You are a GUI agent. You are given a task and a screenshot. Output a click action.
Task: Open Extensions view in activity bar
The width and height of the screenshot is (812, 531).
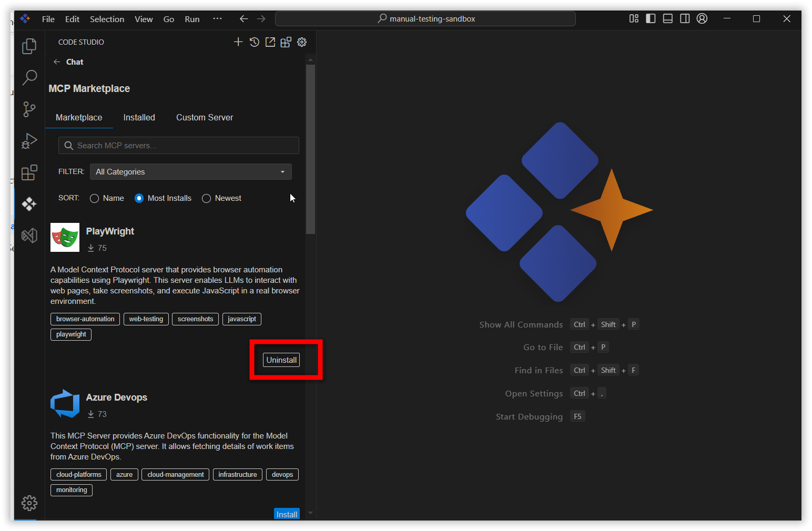pyautogui.click(x=29, y=172)
